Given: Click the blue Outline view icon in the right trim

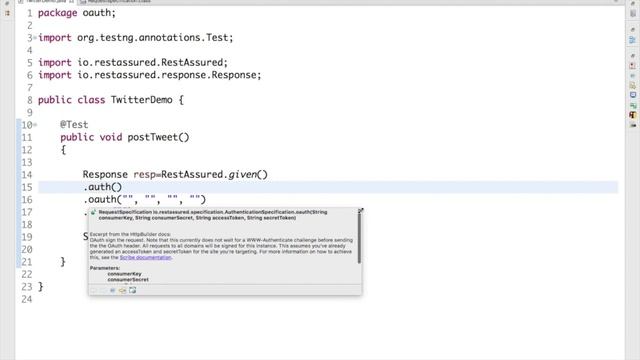Looking at the screenshot, I should coord(633,40).
